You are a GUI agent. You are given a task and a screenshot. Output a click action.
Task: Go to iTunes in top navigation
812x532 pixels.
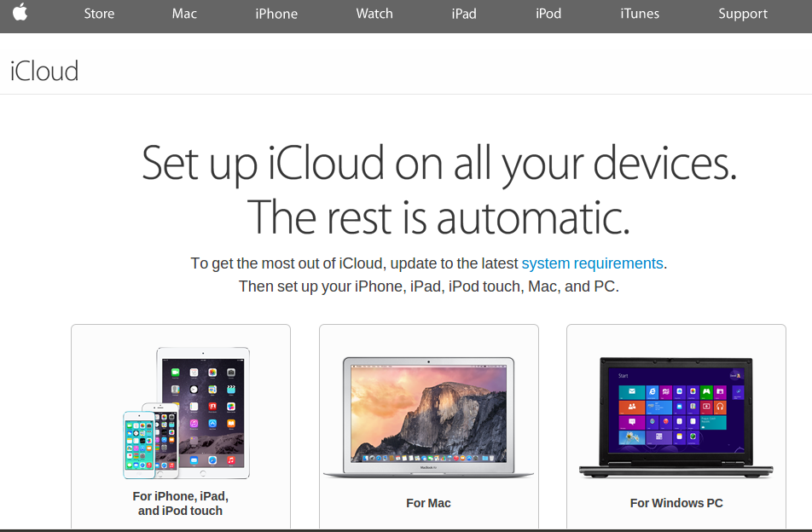[640, 14]
